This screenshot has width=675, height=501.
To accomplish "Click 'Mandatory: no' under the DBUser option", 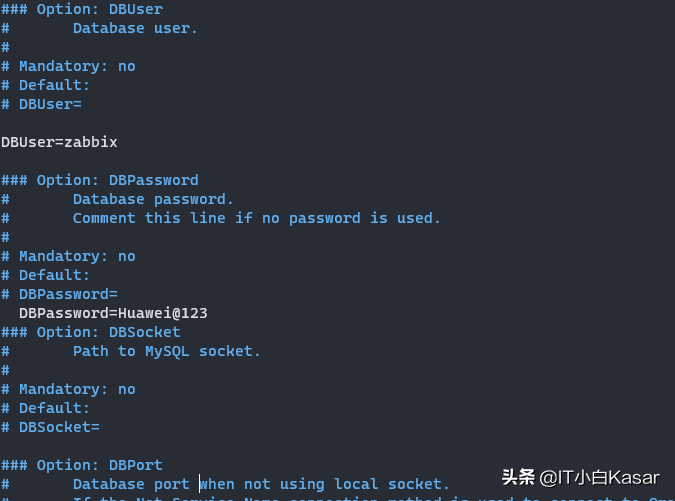I will pos(77,66).
